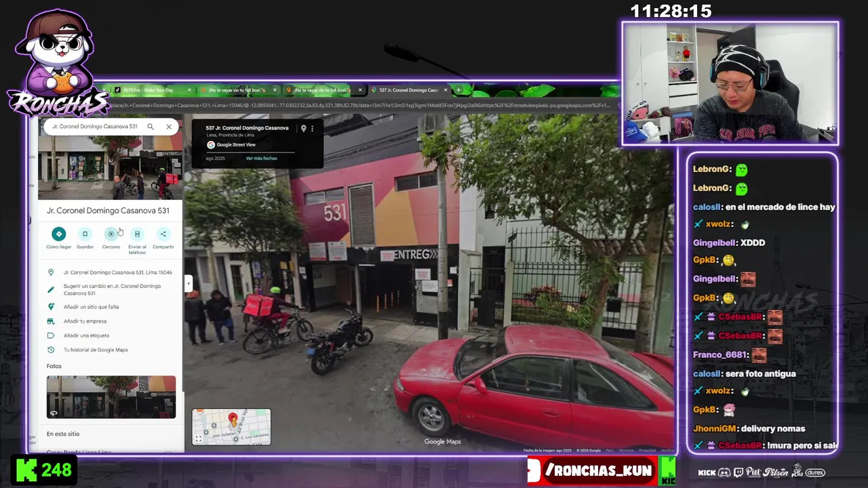
Task: Click the Guardar bookmark icon
Action: pyautogui.click(x=85, y=234)
